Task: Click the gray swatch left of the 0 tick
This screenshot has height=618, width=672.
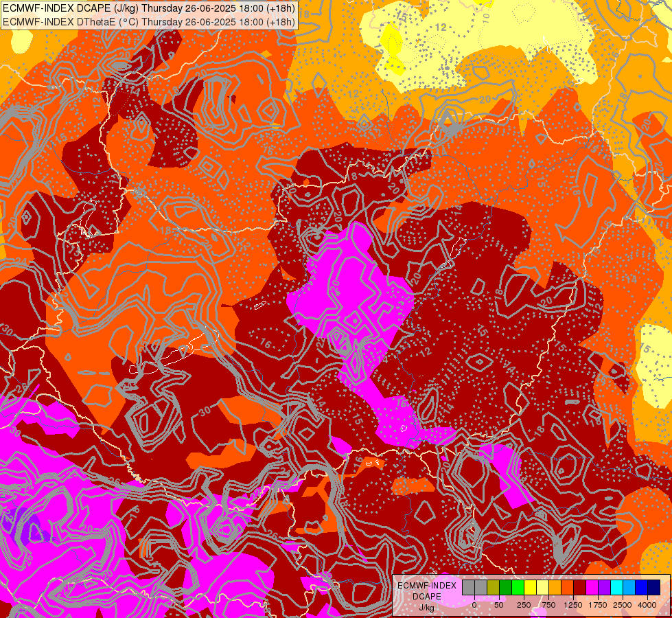Action: tap(468, 588)
